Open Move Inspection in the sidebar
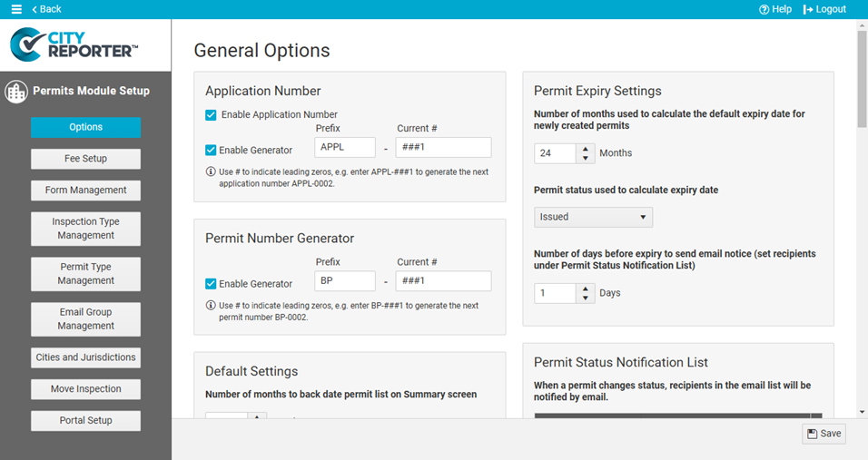 point(86,389)
